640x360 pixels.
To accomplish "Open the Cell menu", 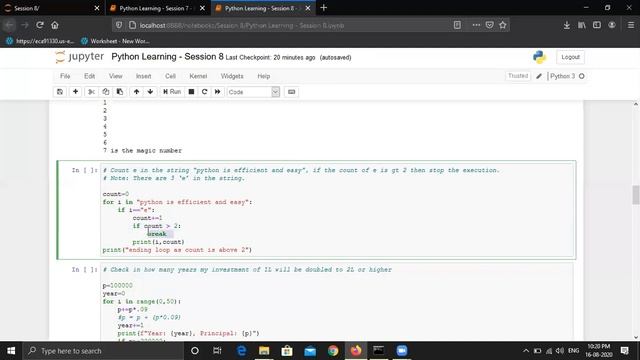I will (x=170, y=76).
